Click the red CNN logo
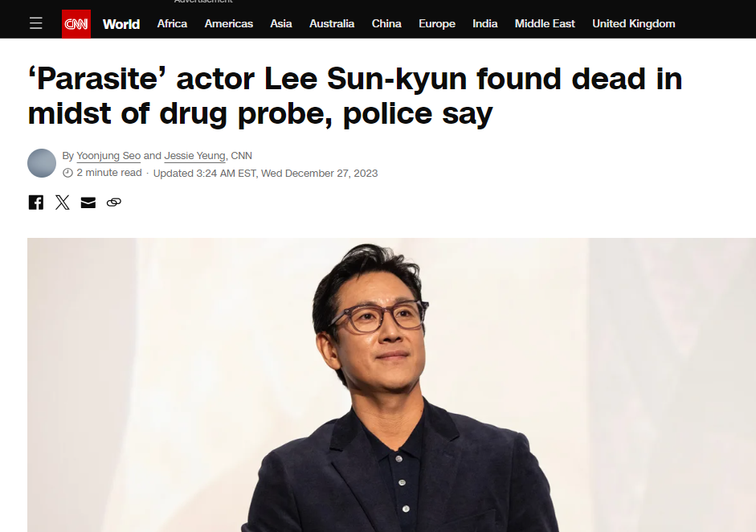Screen dimensions: 756x532 (76, 23)
